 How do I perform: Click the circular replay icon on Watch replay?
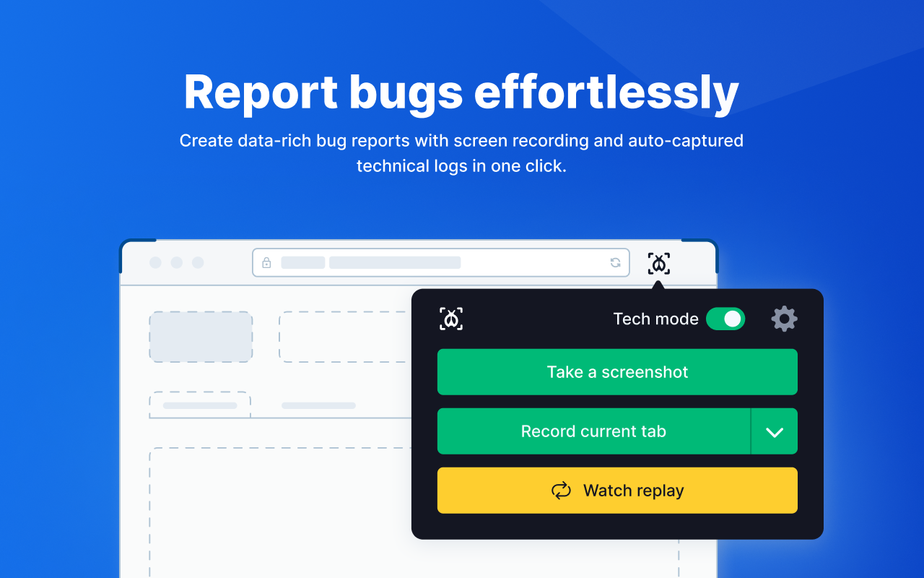(561, 491)
